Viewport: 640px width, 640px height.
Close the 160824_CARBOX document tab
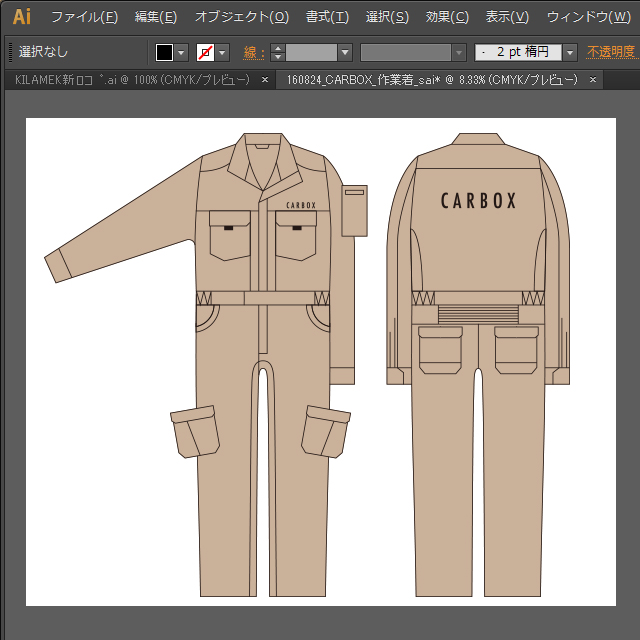(x=593, y=79)
